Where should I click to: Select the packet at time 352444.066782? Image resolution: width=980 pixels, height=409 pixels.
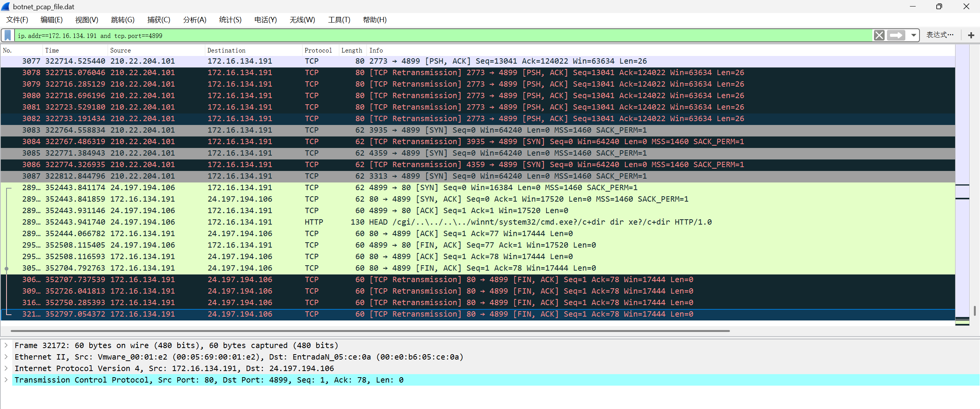(x=478, y=234)
